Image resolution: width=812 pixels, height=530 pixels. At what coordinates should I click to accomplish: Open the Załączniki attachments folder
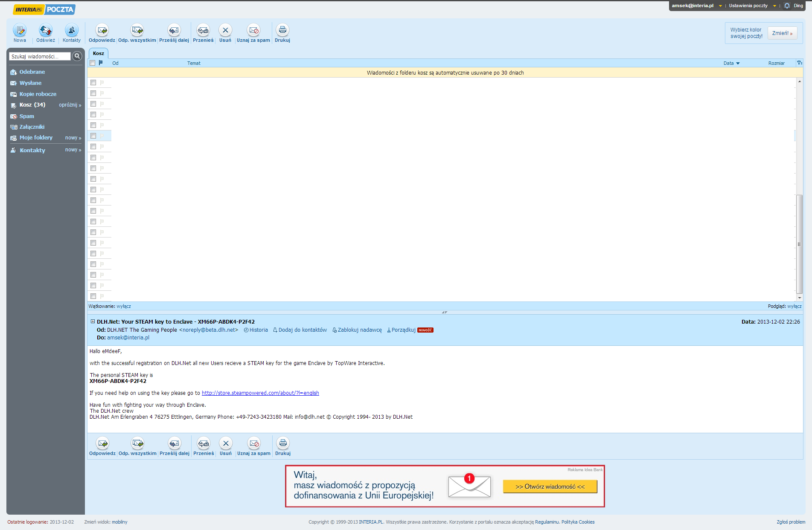32,127
